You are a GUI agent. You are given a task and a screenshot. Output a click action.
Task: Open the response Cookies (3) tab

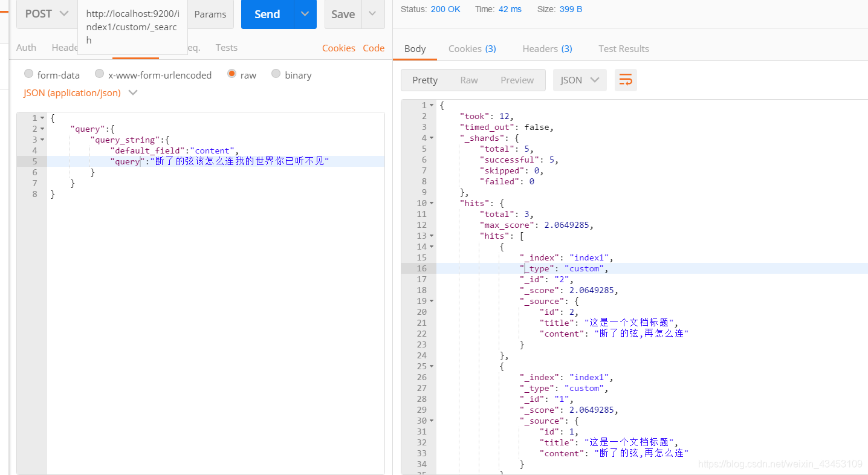(472, 49)
